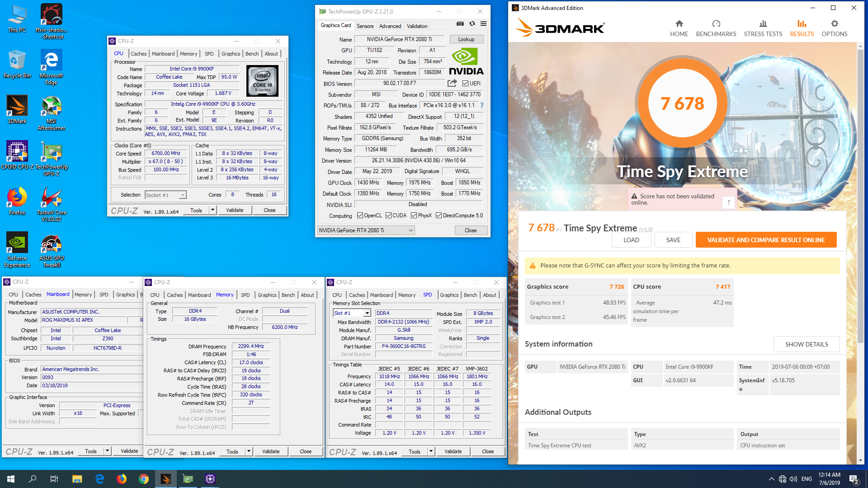Launch 3DMark desktop shortcut
Viewport: 868px width, 488px height.
click(17, 109)
